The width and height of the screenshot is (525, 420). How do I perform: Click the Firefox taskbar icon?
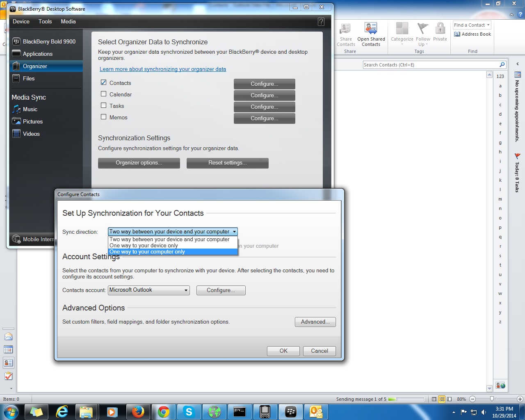coord(138,411)
